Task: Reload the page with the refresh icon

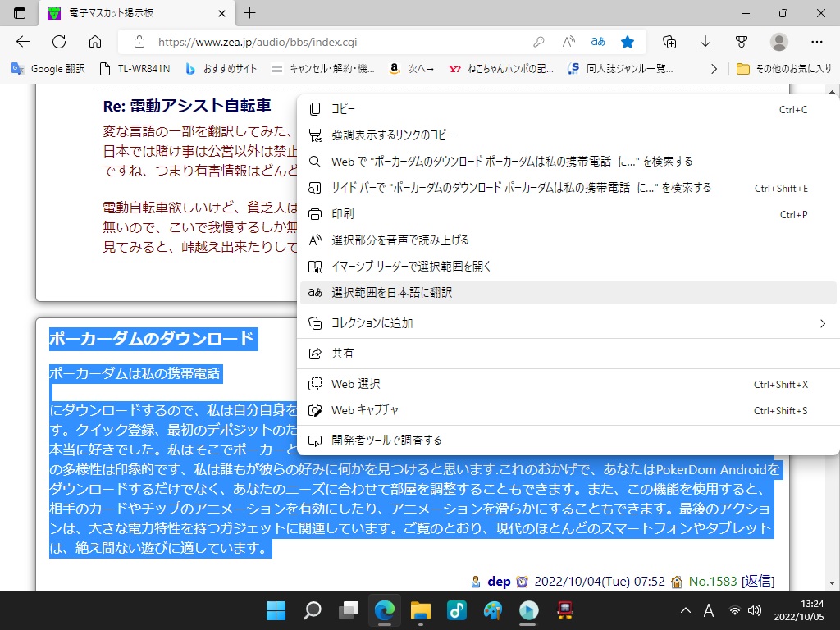Action: coord(59,42)
